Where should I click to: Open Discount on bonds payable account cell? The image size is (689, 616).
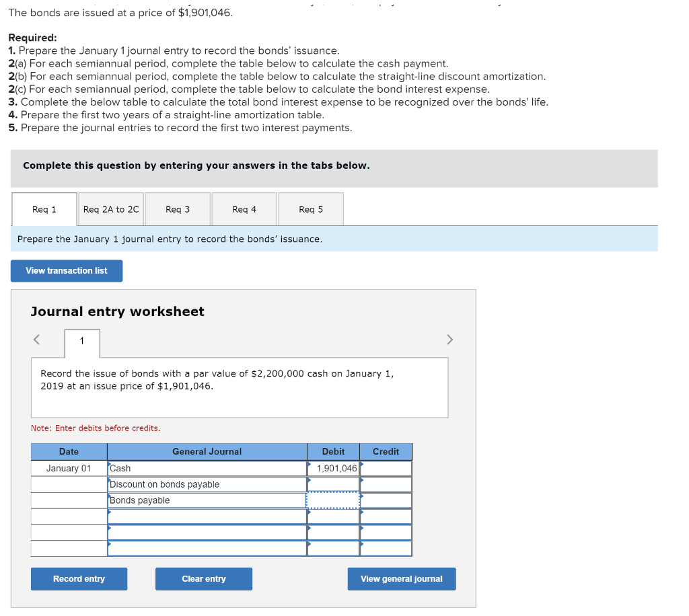point(207,485)
